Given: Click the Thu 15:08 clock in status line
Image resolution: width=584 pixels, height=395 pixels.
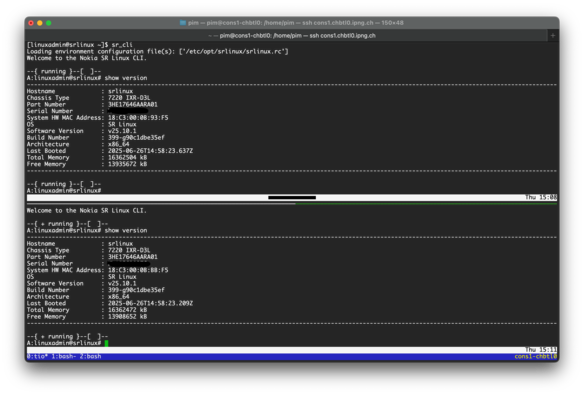Looking at the screenshot, I should (541, 197).
